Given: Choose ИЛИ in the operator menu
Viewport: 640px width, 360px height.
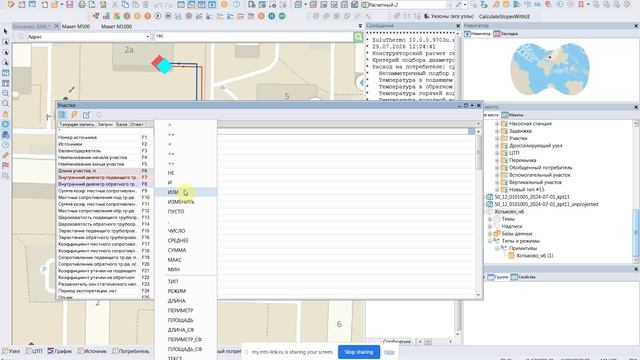Looking at the screenshot, I should click(186, 192).
